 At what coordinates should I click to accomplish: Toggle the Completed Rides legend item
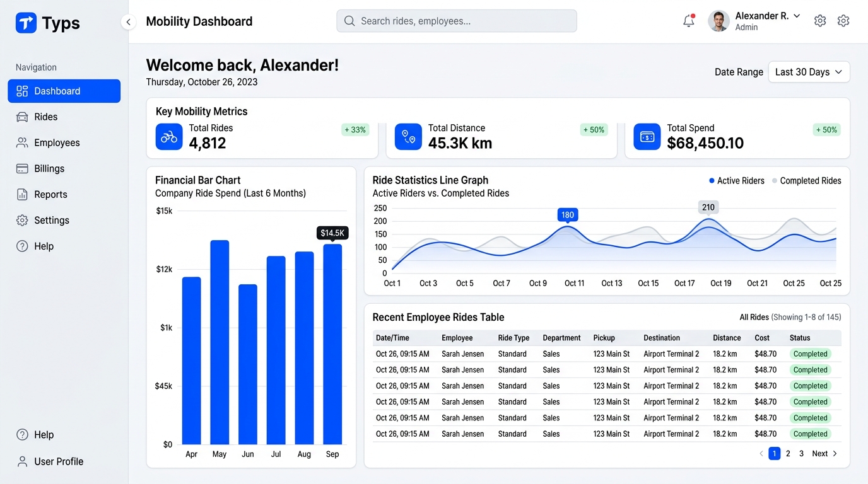(806, 181)
